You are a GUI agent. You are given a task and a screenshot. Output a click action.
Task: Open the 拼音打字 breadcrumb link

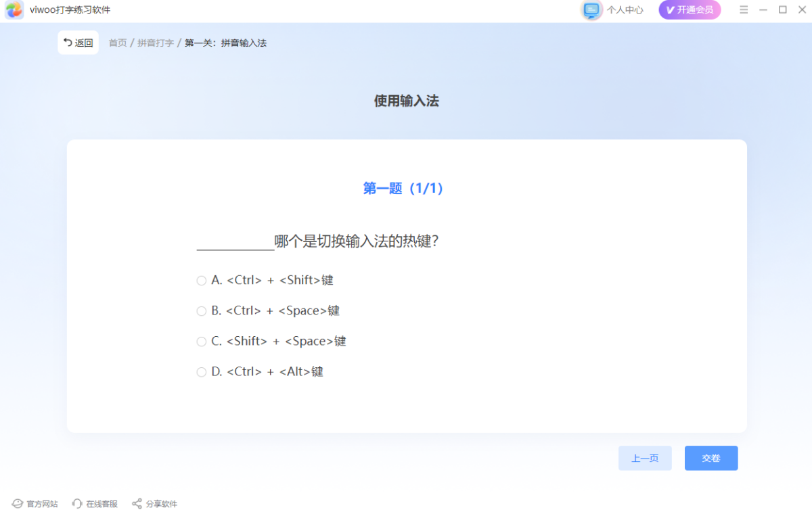(156, 43)
